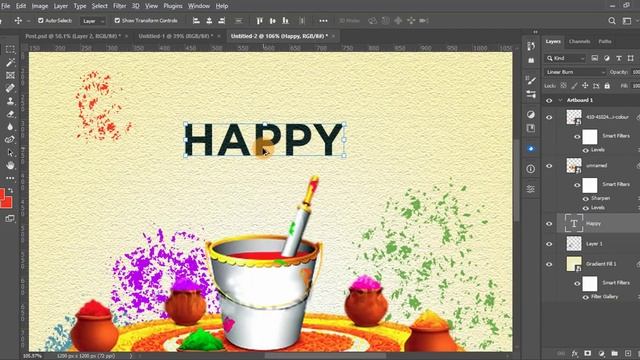This screenshot has width=640, height=360.
Task: Toggle Sharpen smart filter visibility eye
Action: (586, 199)
